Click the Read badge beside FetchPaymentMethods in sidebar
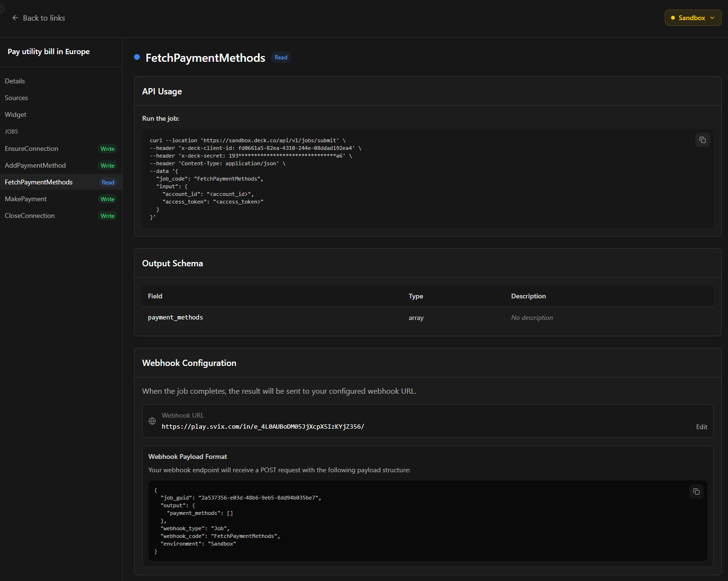 coord(108,182)
